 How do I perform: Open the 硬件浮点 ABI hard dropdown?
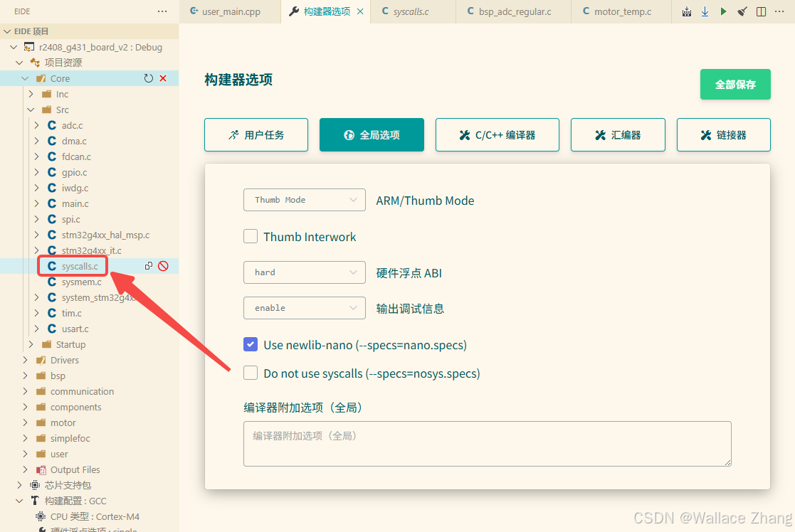click(304, 272)
